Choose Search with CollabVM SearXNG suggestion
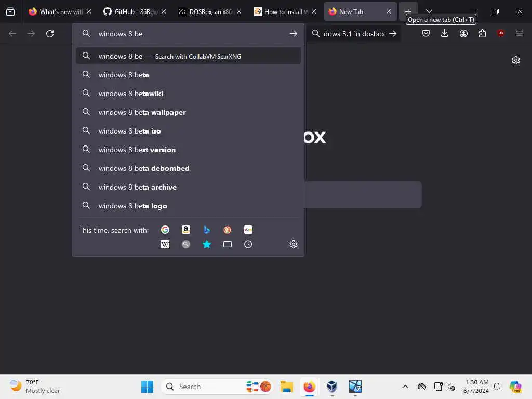This screenshot has width=532, height=399. pyautogui.click(x=188, y=56)
